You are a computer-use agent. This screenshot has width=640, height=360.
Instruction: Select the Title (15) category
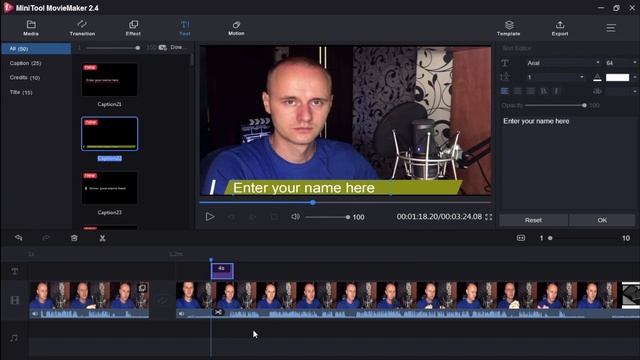point(21,92)
